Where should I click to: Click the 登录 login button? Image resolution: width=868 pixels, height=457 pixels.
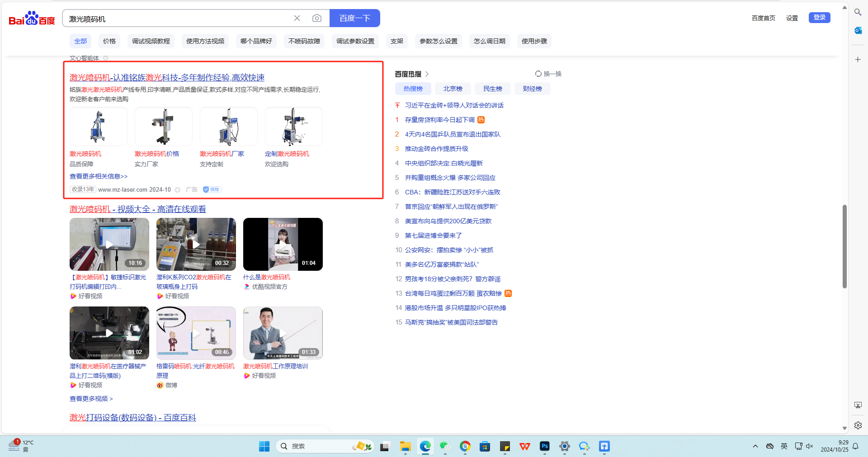pos(819,18)
